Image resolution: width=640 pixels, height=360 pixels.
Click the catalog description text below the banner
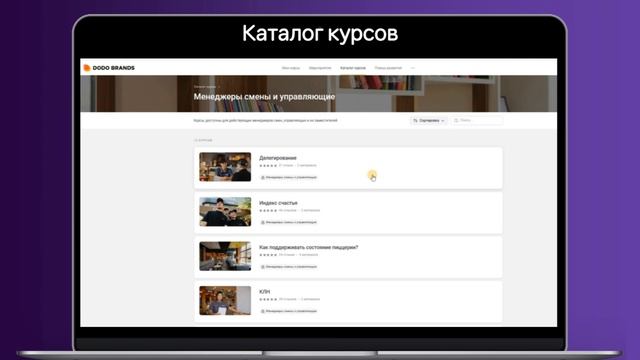click(265, 120)
